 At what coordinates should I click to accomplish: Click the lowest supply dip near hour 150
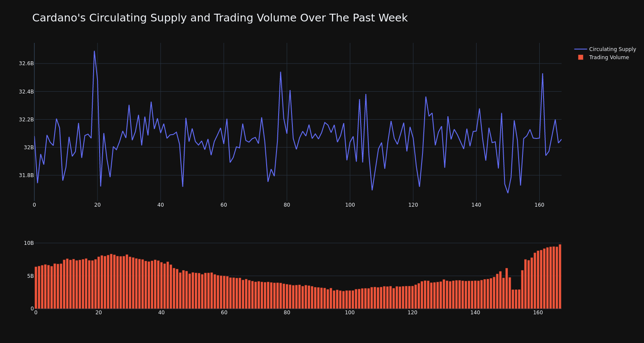[507, 193]
